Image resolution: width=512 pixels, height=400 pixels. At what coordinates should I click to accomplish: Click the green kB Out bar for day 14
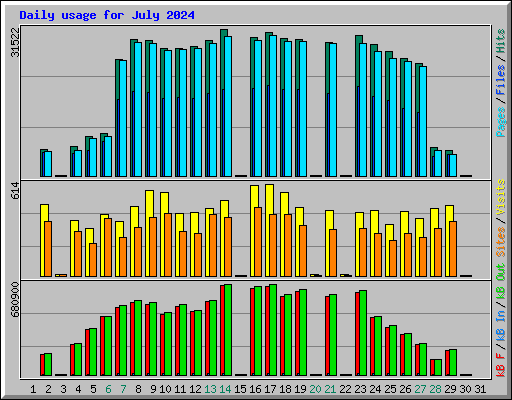point(228,330)
